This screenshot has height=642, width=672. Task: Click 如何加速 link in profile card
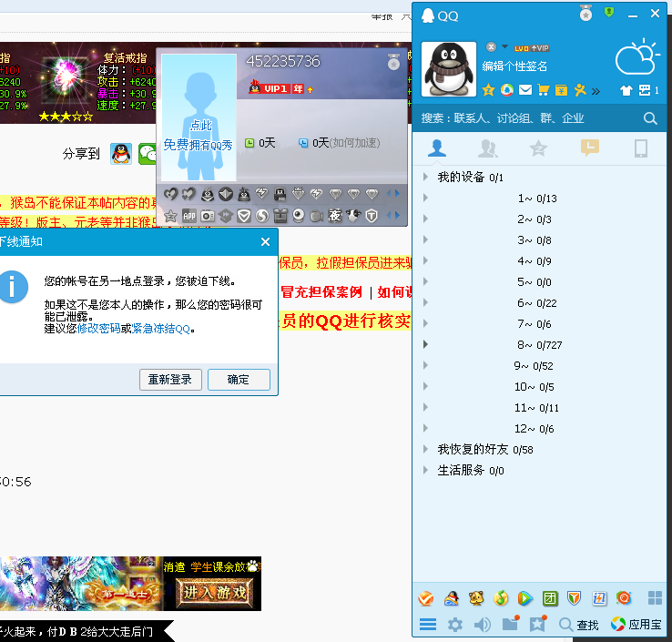click(355, 143)
